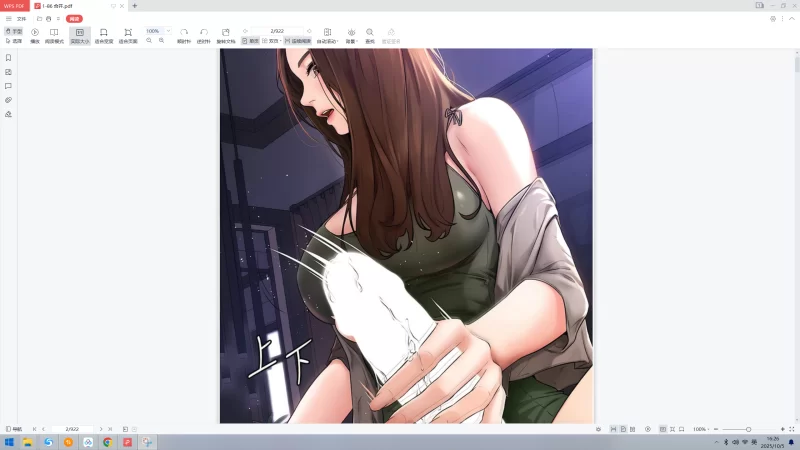Go to next page in the status bar
The height and width of the screenshot is (450, 800).
[x=101, y=429]
